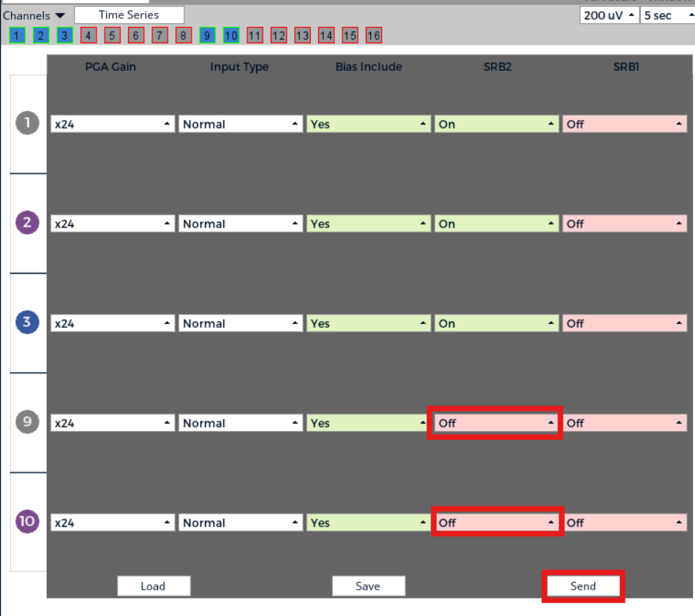Open SRB1 dropdown for channel 10

(625, 523)
